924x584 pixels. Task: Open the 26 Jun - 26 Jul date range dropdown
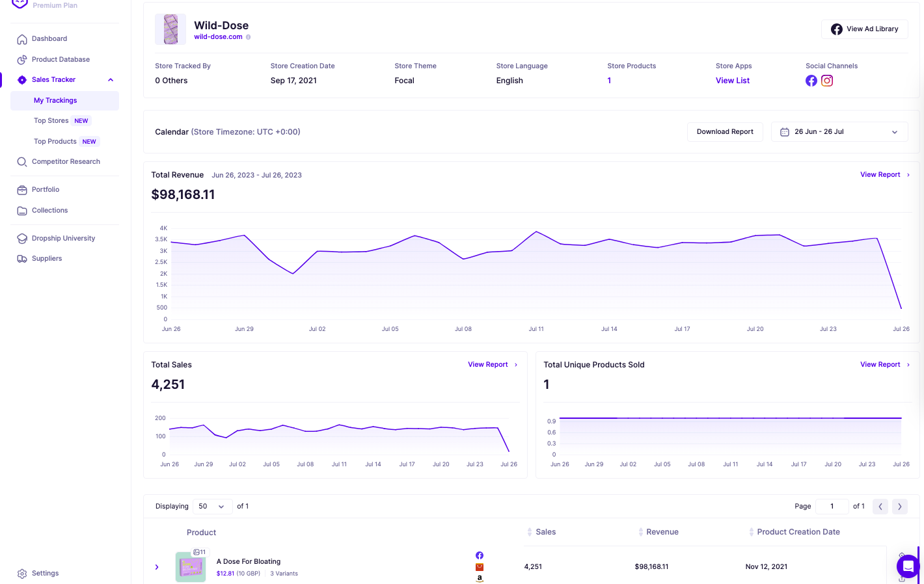click(x=839, y=131)
